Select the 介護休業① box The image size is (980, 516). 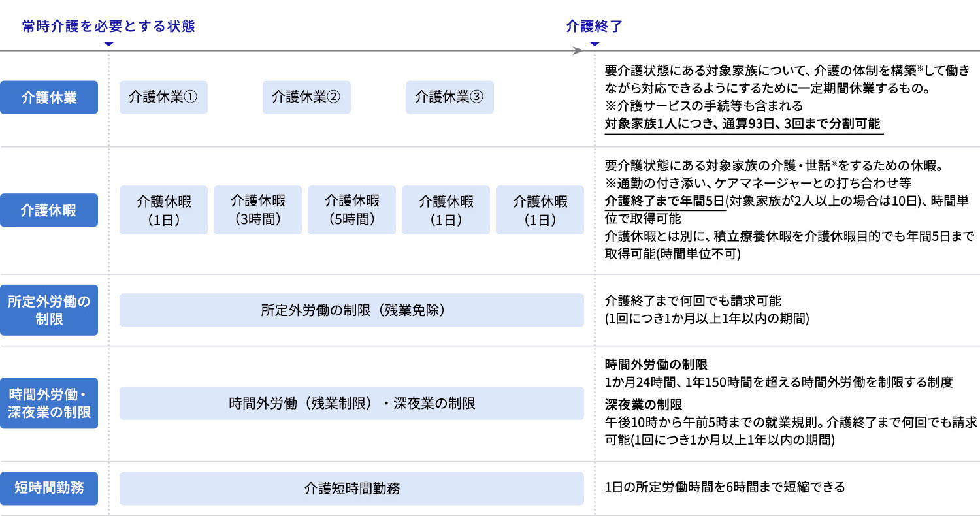click(x=163, y=97)
